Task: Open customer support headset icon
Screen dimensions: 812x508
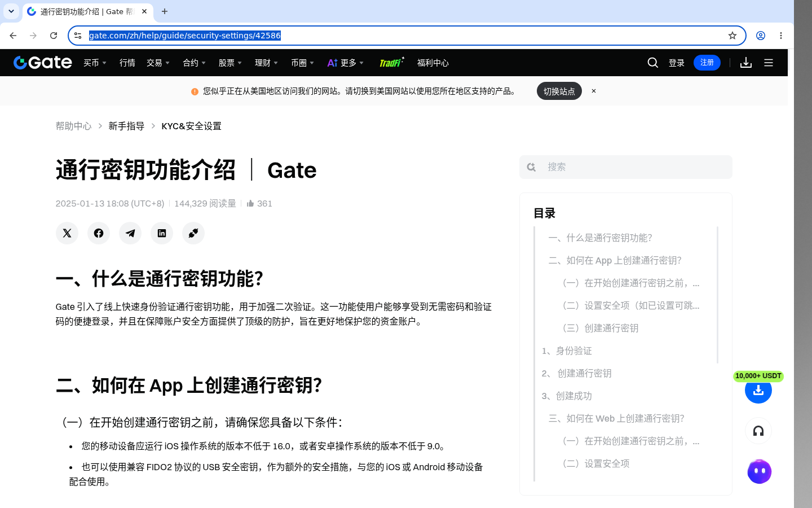Action: tap(758, 431)
